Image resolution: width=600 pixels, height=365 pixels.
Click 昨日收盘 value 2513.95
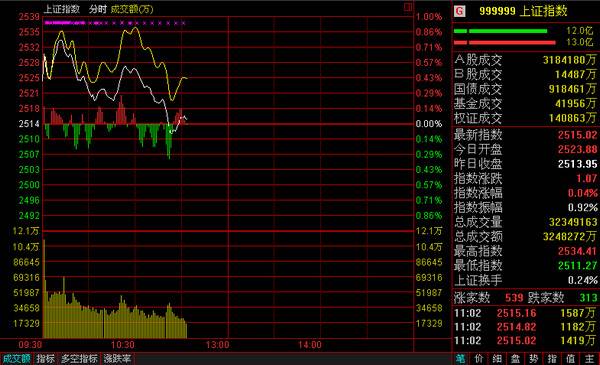coord(577,164)
